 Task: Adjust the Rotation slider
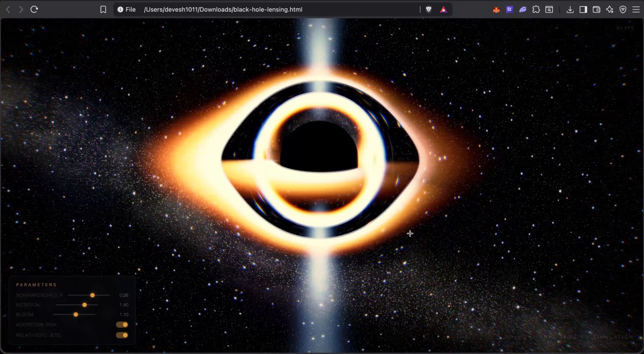point(77,305)
